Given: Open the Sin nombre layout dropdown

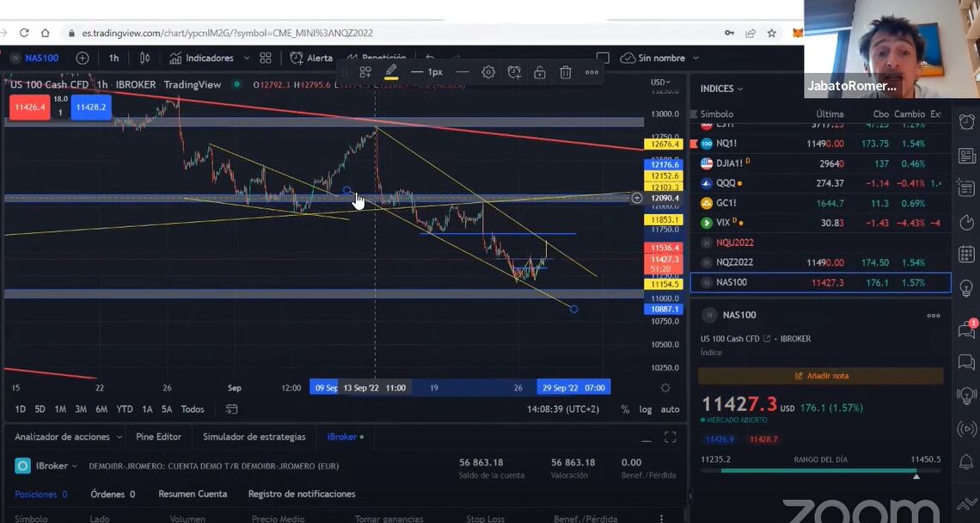Looking at the screenshot, I should coord(659,58).
